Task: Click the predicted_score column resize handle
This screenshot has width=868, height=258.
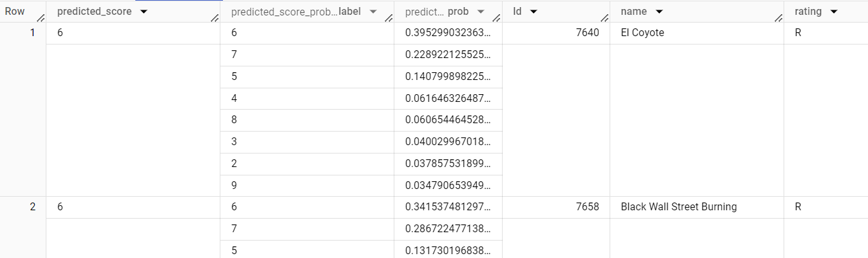Action: click(x=215, y=18)
